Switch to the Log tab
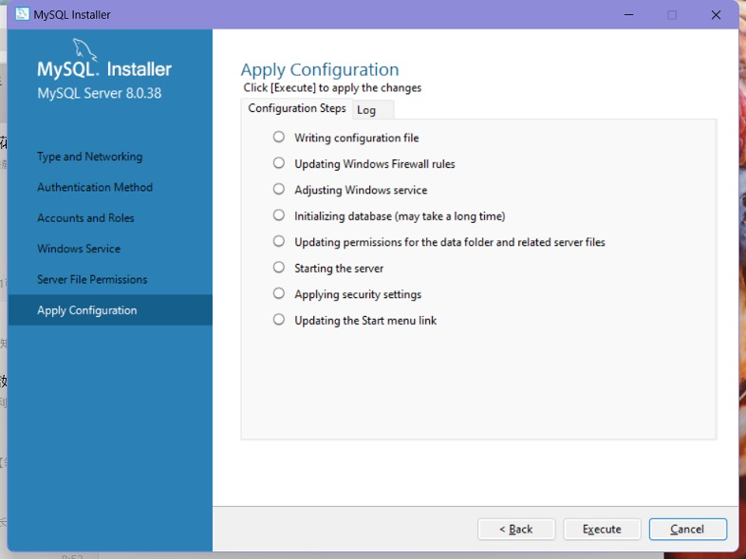Image resolution: width=746 pixels, height=560 pixels. pyautogui.click(x=366, y=110)
